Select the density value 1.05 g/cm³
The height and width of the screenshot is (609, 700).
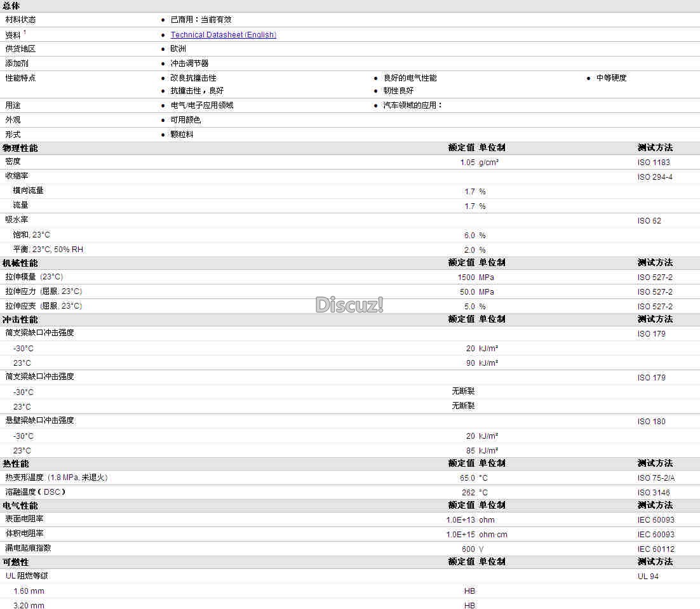(x=479, y=163)
